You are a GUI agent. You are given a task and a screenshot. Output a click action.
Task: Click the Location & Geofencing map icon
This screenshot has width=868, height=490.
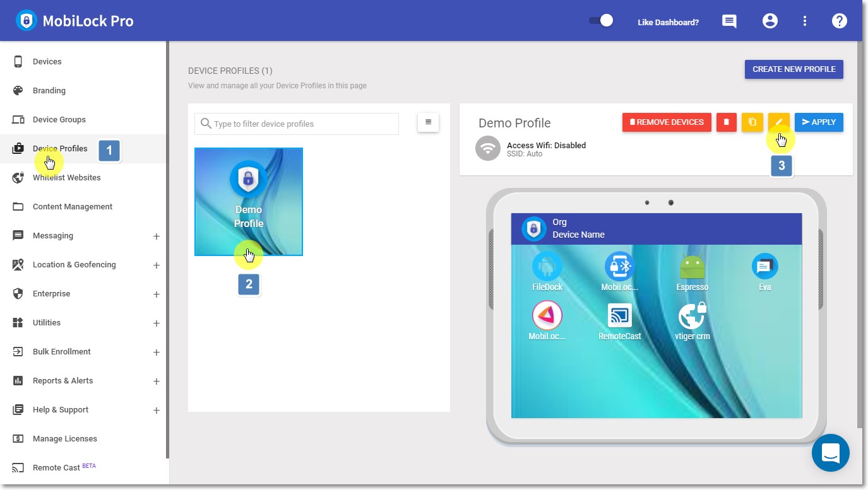pyautogui.click(x=18, y=265)
